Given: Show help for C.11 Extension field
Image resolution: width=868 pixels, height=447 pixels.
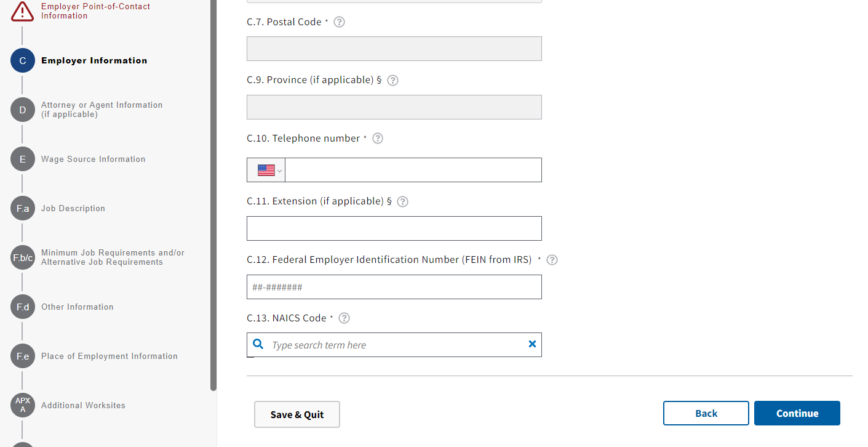Looking at the screenshot, I should click(x=402, y=201).
